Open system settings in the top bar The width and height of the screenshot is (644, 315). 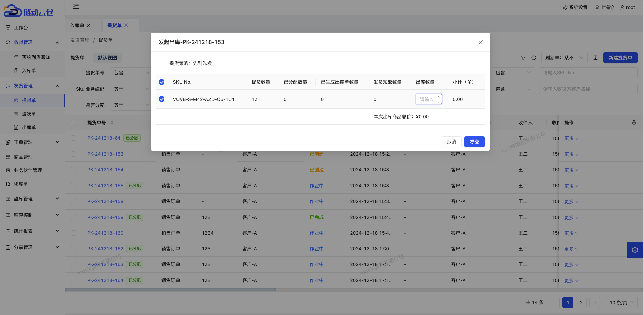point(575,7)
